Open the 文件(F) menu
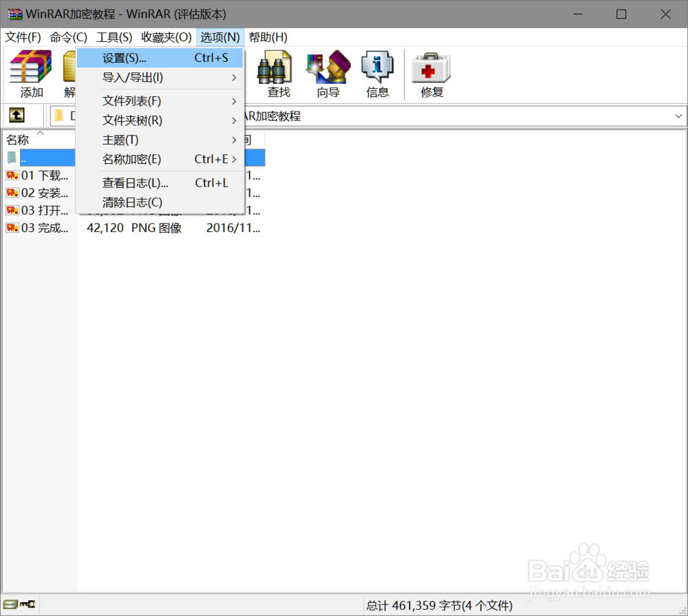 coord(23,37)
